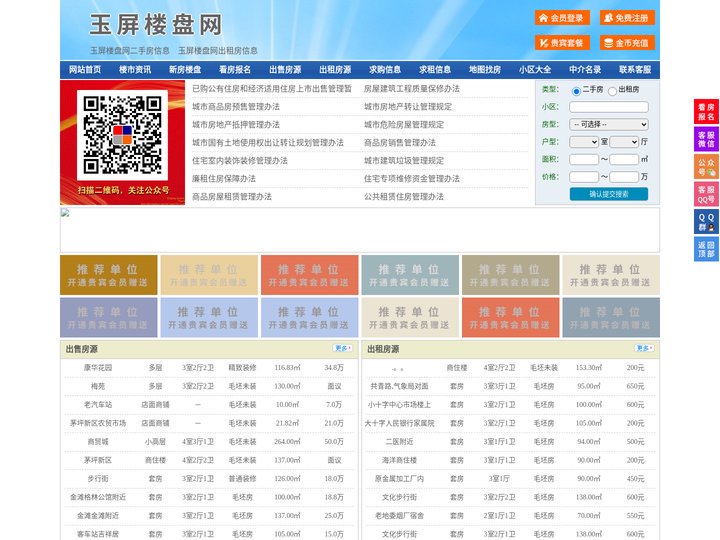Open 小十字中心市场楼上 rental listing
This screenshot has height=540, width=720.
coord(399,405)
